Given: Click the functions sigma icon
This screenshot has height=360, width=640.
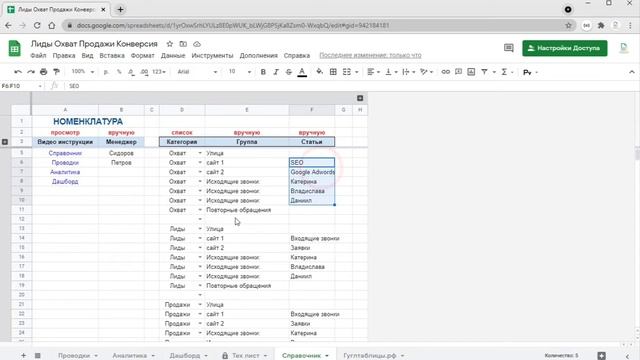Looking at the screenshot, I should pos(504,72).
